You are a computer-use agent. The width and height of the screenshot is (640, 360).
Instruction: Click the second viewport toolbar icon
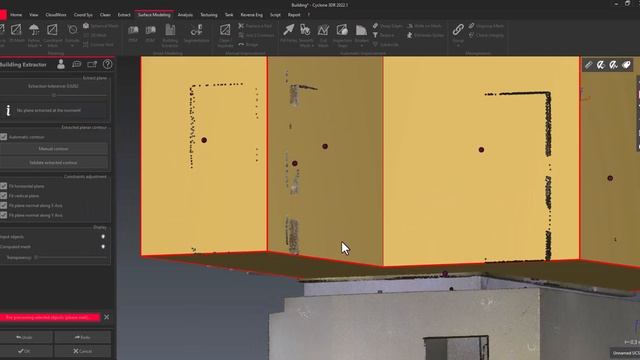(x=601, y=65)
